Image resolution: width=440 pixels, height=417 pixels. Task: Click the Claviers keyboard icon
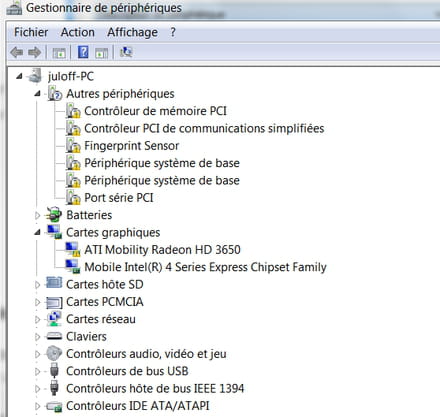pos(54,336)
